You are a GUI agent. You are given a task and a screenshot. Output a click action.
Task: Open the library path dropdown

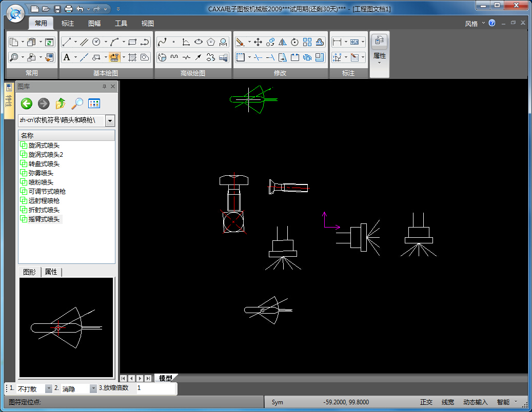[x=110, y=120]
